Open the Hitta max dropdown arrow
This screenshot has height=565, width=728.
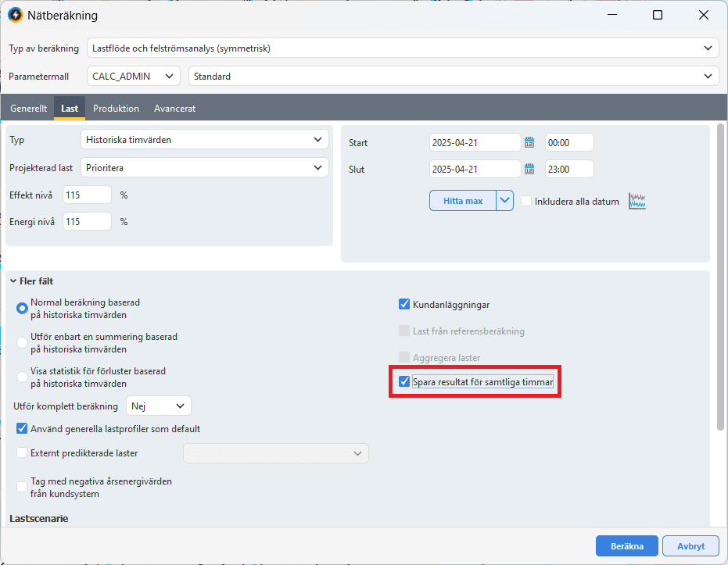[x=505, y=201]
